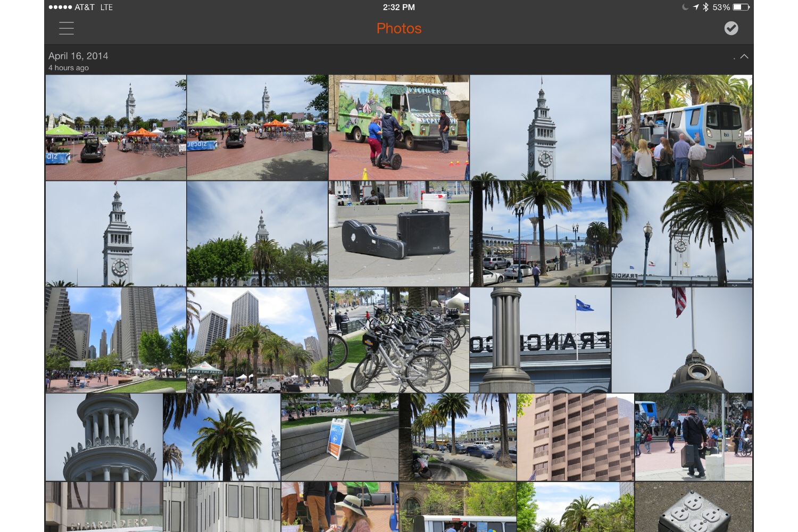Image resolution: width=798 pixels, height=532 pixels.
Task: Tap the location arrow status icon
Action: (x=696, y=7)
